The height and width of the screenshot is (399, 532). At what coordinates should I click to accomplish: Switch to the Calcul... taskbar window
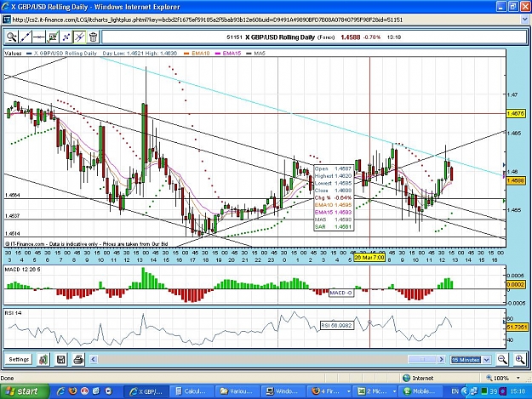[192, 391]
